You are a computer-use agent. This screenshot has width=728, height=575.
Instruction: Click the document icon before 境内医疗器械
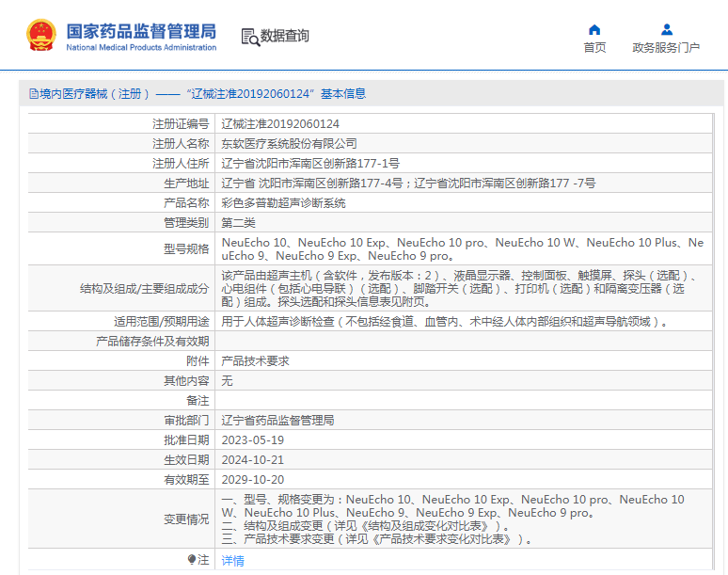click(34, 94)
